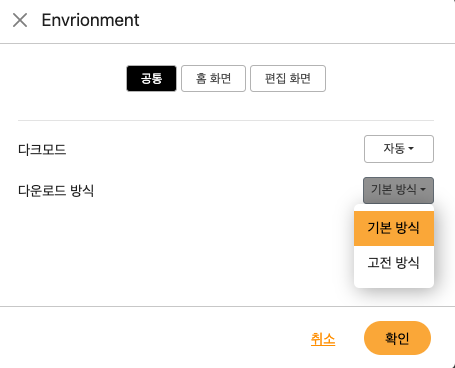This screenshot has width=455, height=368.
Task: Confirm settings with the 확인 button
Action: click(397, 338)
